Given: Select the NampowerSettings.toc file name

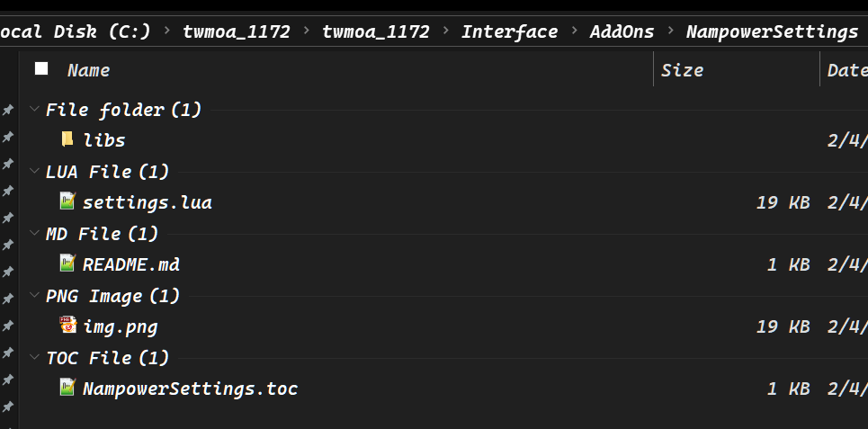Looking at the screenshot, I should 190,389.
